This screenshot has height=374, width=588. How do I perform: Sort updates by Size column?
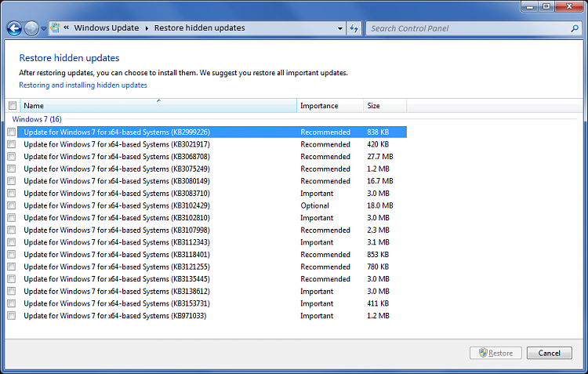[385, 106]
